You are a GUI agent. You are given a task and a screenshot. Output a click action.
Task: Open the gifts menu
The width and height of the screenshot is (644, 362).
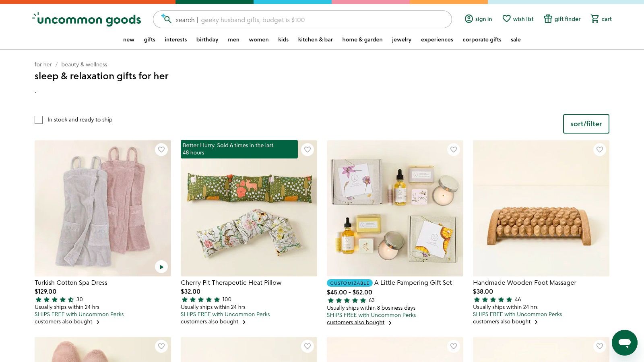150,39
